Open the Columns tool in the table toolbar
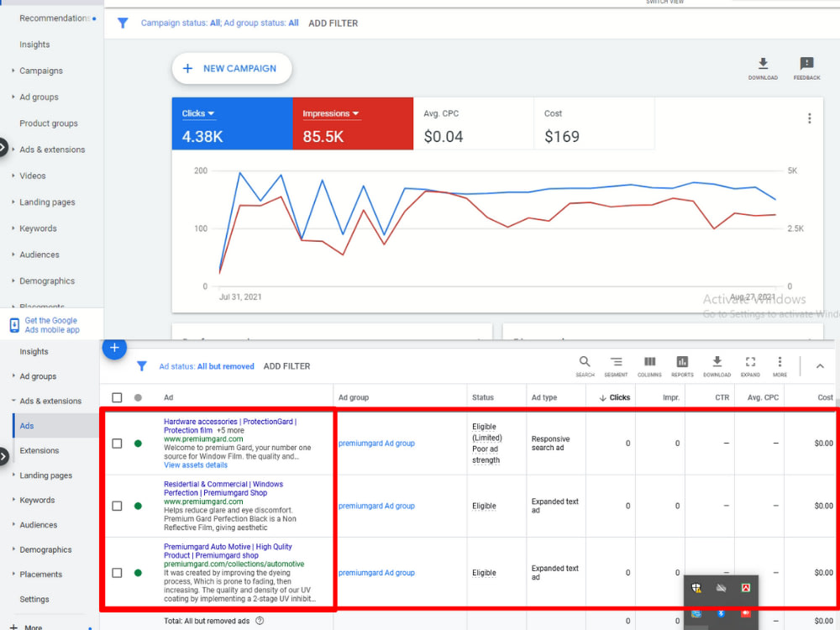 click(649, 366)
